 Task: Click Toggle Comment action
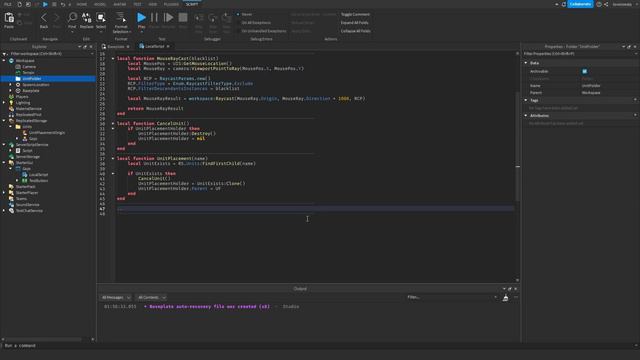point(355,14)
